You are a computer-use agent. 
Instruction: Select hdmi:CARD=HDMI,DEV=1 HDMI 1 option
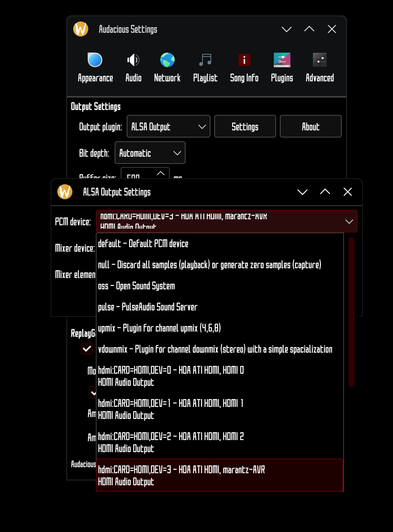220,409
